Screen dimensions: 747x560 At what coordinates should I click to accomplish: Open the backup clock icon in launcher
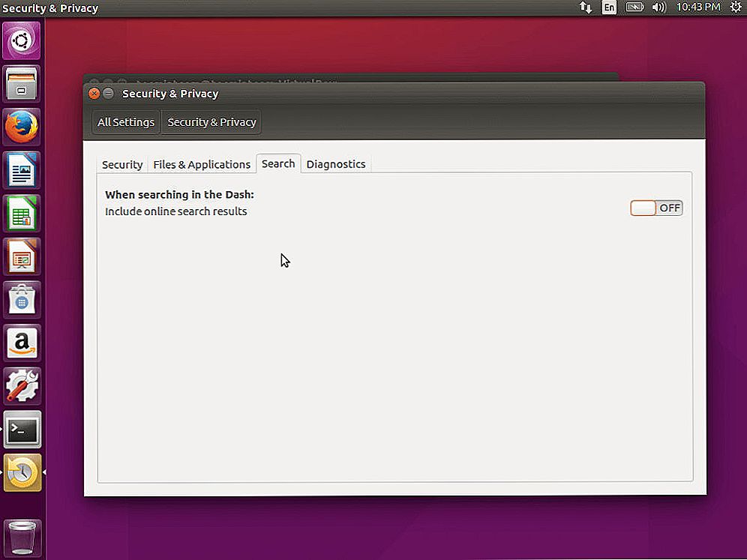click(22, 472)
